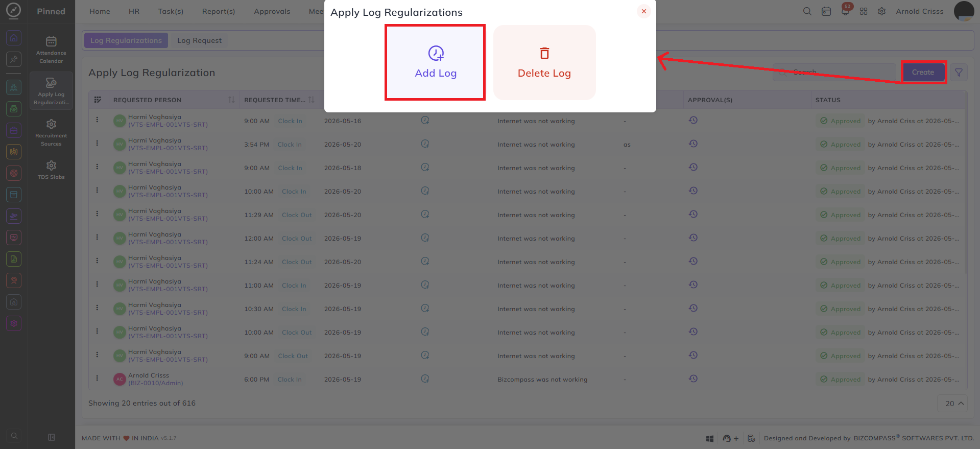
Task: Sort by Requested Time column
Action: pos(311,100)
